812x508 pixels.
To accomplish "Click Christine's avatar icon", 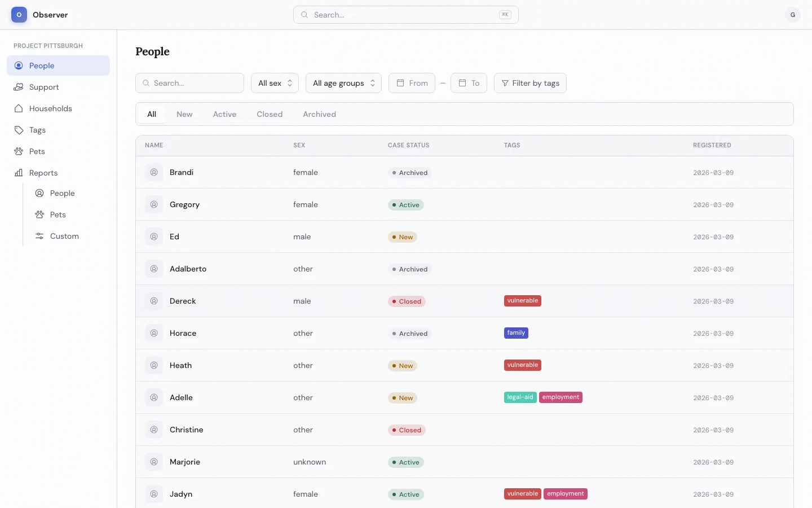I will [154, 430].
